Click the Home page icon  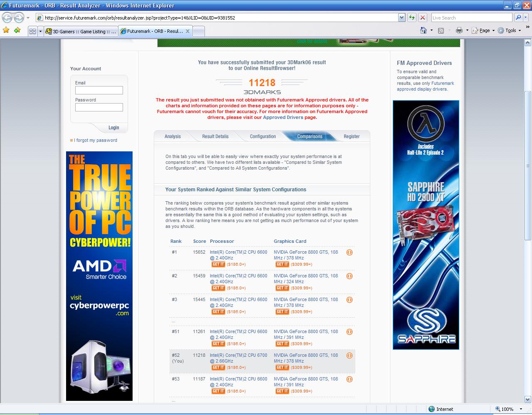(x=424, y=30)
